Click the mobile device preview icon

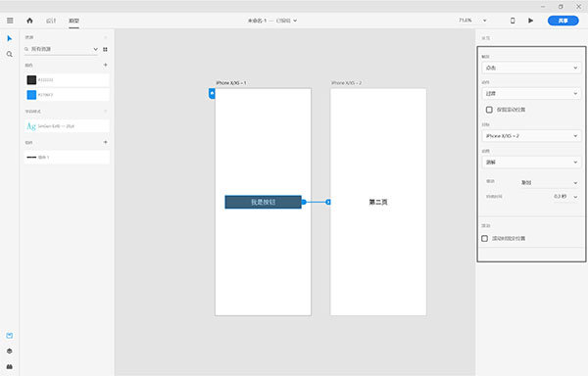(x=513, y=21)
